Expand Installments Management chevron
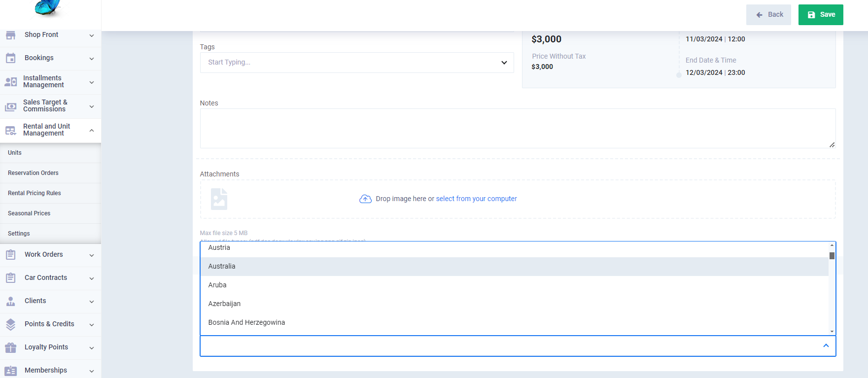 (92, 82)
